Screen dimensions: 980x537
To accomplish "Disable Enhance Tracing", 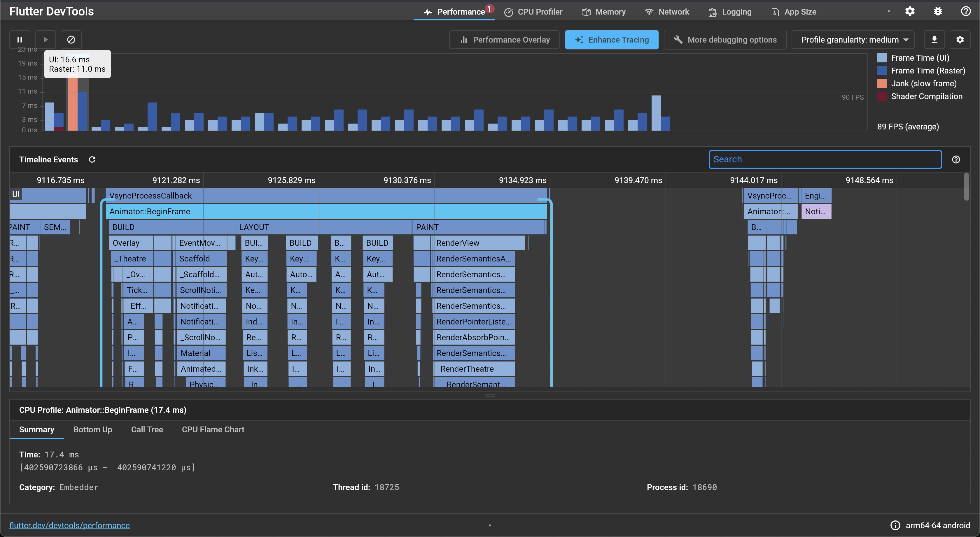I will pyautogui.click(x=612, y=39).
